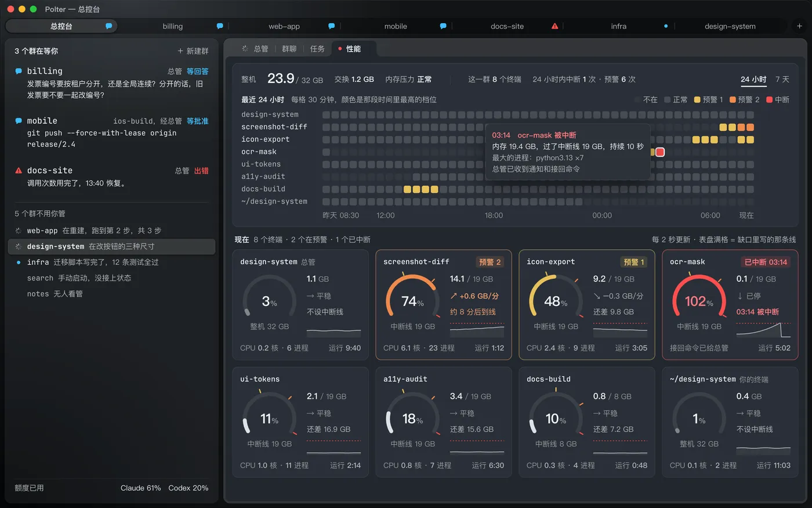Click the spinner icon next to web-app
The height and width of the screenshot is (508, 812).
[19, 230]
